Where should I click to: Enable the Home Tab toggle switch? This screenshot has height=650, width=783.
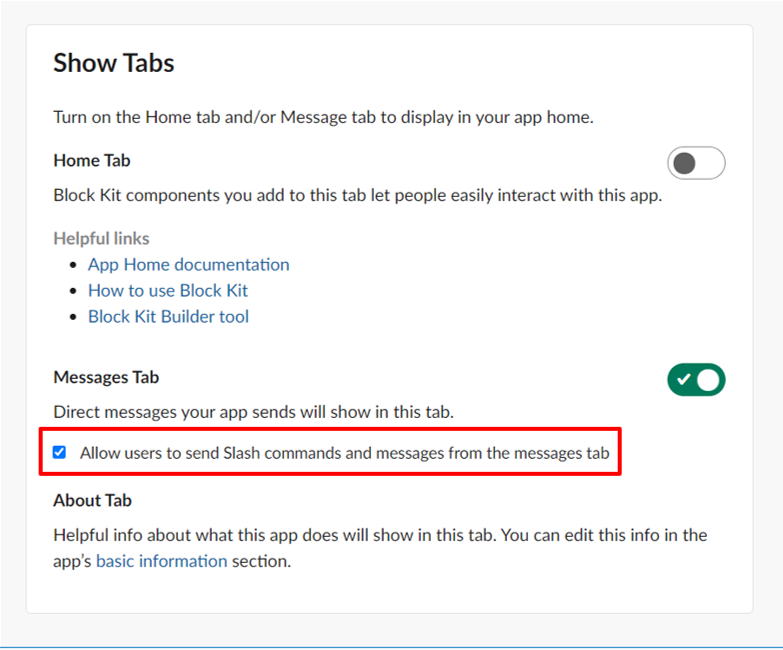coord(696,163)
